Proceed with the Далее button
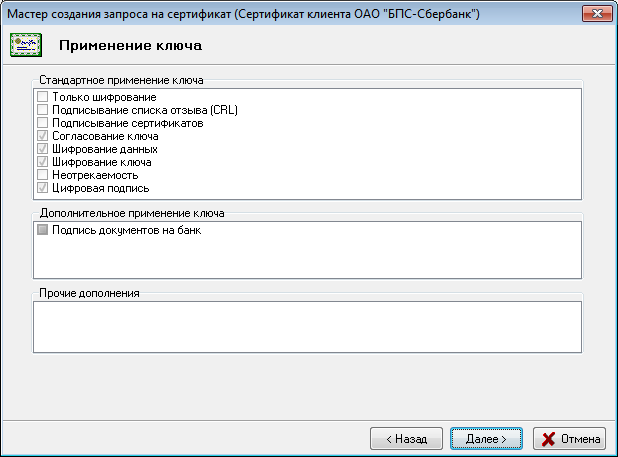 coord(485,438)
